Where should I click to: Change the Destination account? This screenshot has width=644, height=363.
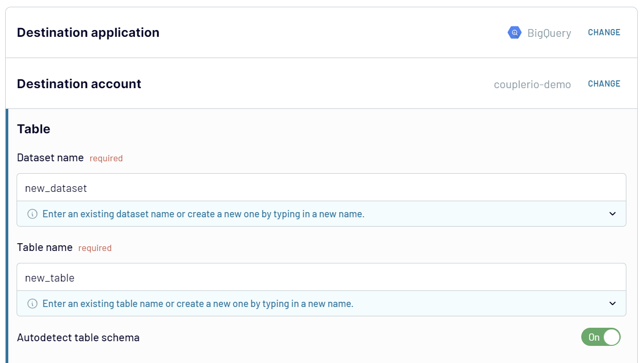[x=604, y=83]
